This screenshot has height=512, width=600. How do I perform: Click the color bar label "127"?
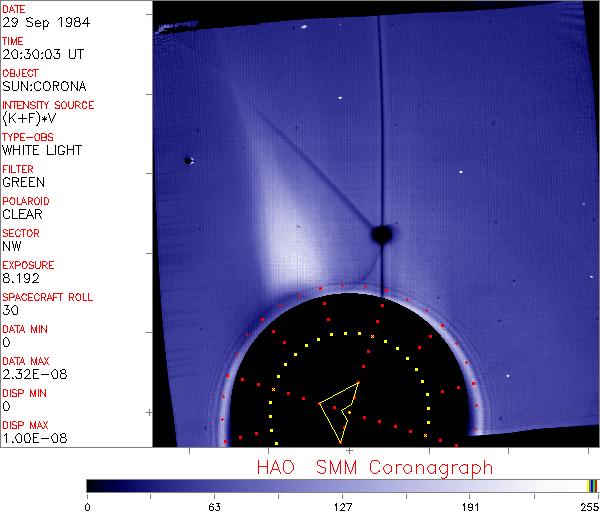coord(342,507)
